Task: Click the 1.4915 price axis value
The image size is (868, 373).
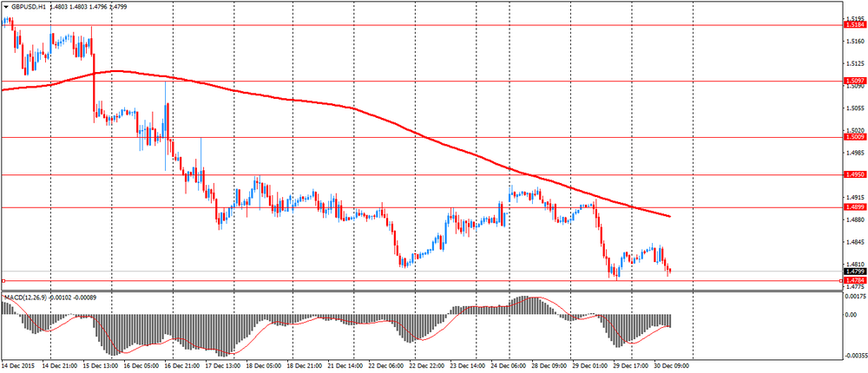Action: [856, 197]
